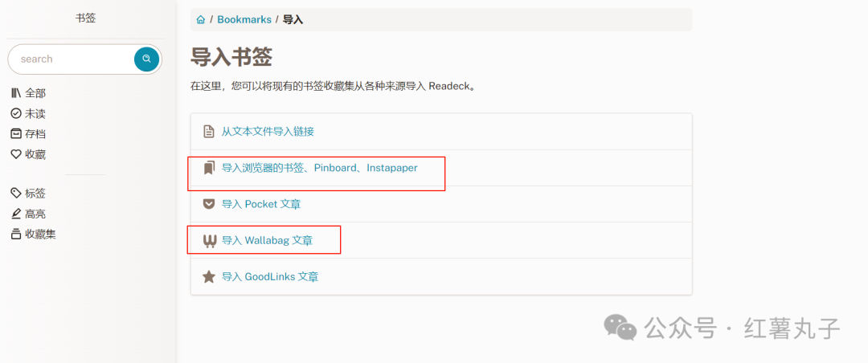Click the library icon beside 全部
Screen dimensions: 868x363
[x=16, y=93]
